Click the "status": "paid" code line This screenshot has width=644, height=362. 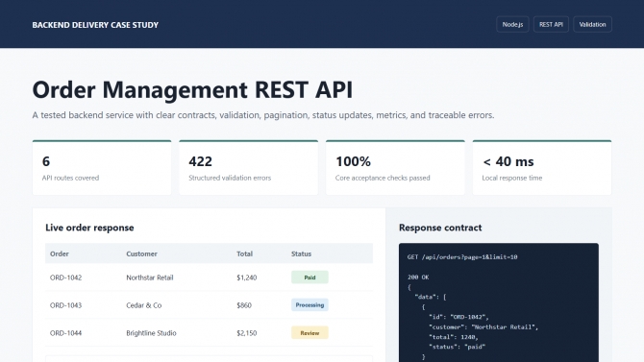pyautogui.click(x=458, y=347)
